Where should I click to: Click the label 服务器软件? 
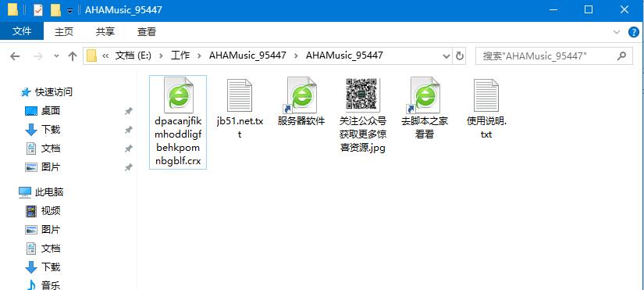click(301, 121)
